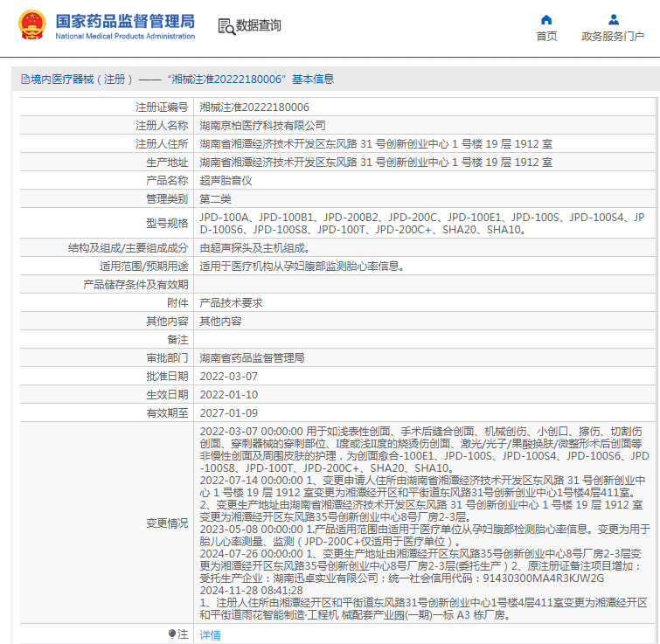This screenshot has width=660, height=644.
Task: Select expiry date 2027-01-09
Action: point(228,413)
